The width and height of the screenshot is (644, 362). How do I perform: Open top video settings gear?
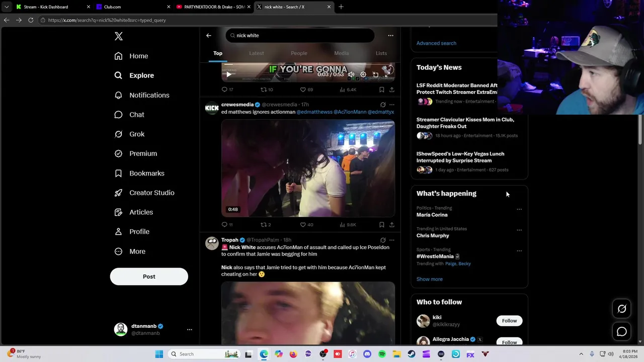[x=363, y=74]
